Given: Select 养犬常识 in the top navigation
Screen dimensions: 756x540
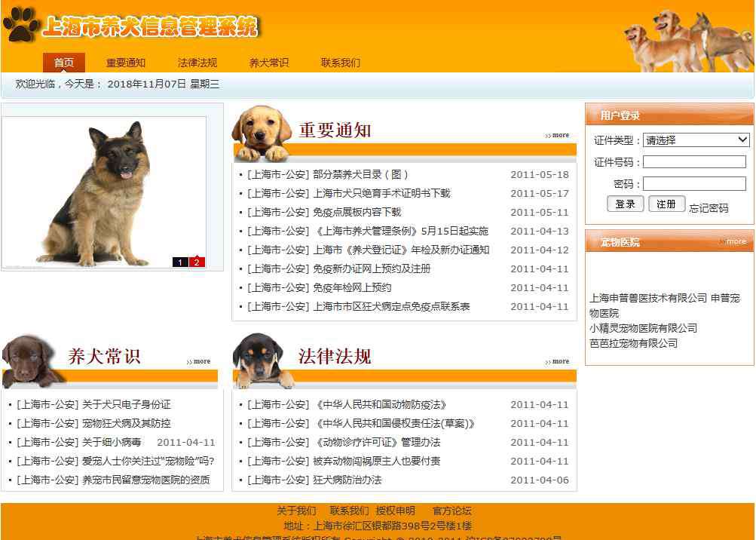Looking at the screenshot, I should tap(268, 63).
